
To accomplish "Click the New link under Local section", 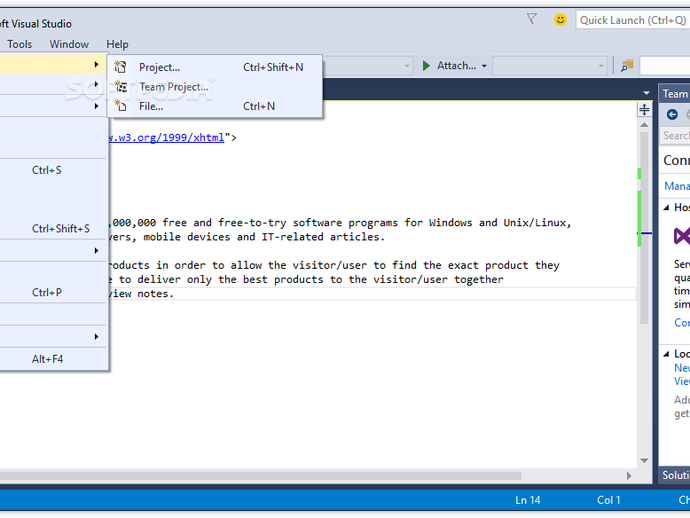I will (682, 368).
